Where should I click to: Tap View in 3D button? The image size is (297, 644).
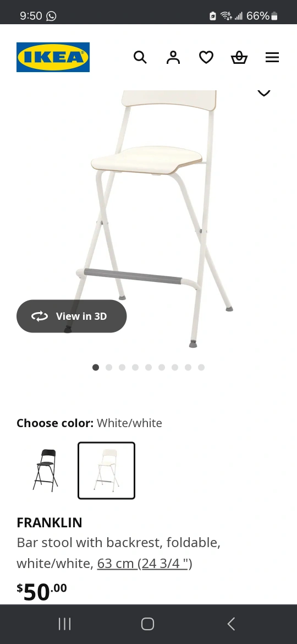click(x=71, y=316)
